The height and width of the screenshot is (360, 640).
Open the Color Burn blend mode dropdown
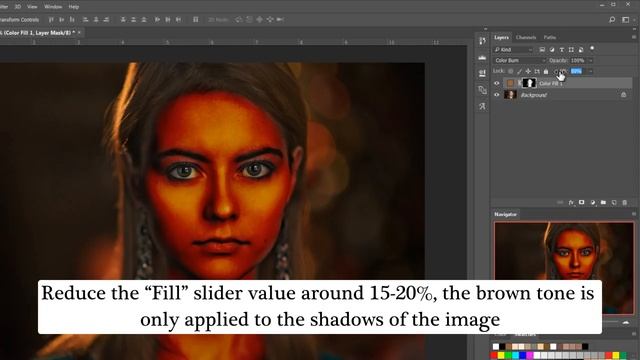(520, 60)
